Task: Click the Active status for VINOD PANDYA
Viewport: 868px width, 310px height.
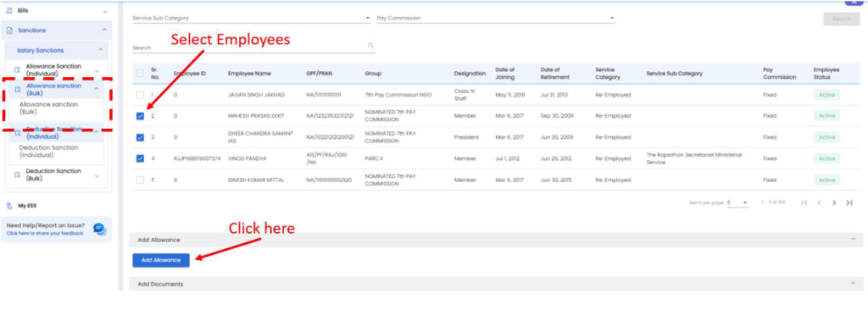Action: (x=826, y=159)
